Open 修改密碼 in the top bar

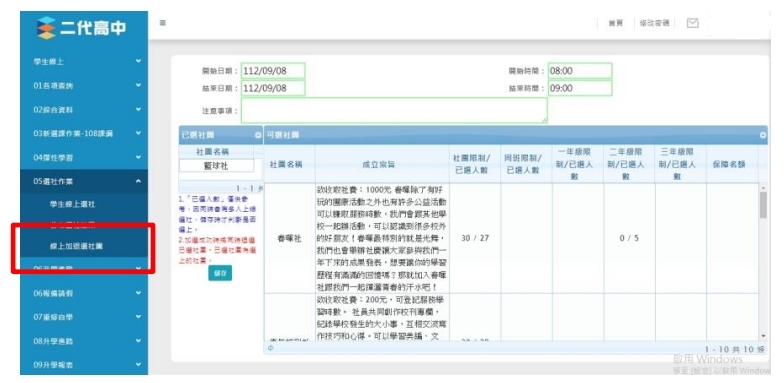click(x=654, y=24)
